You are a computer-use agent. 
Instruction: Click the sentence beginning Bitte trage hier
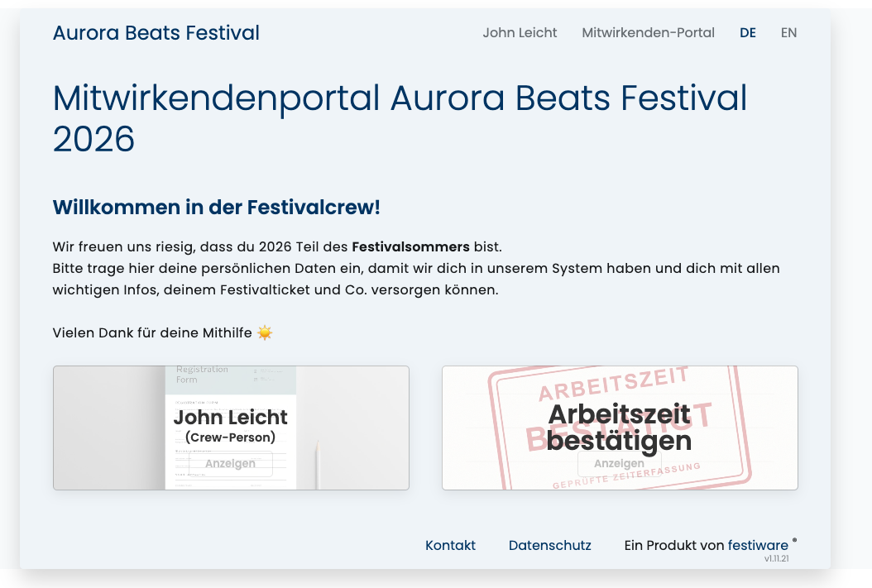416,279
